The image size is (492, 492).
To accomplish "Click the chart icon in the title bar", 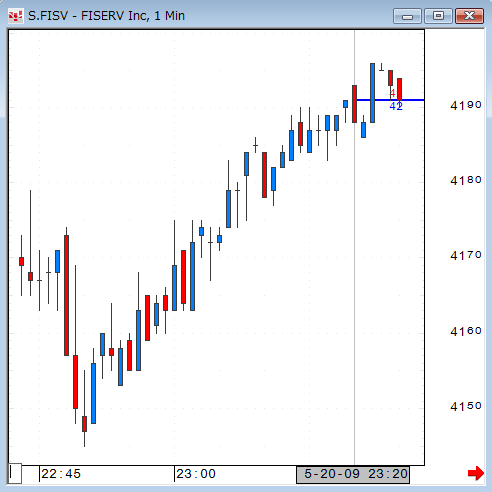I will [x=15, y=16].
